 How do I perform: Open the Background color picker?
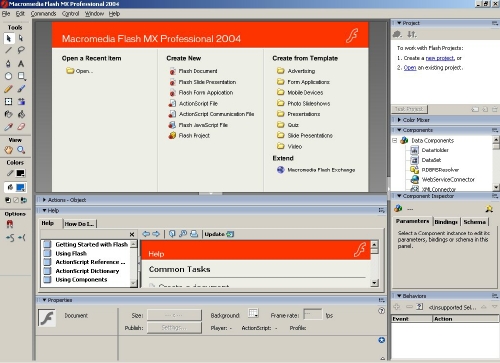253,313
